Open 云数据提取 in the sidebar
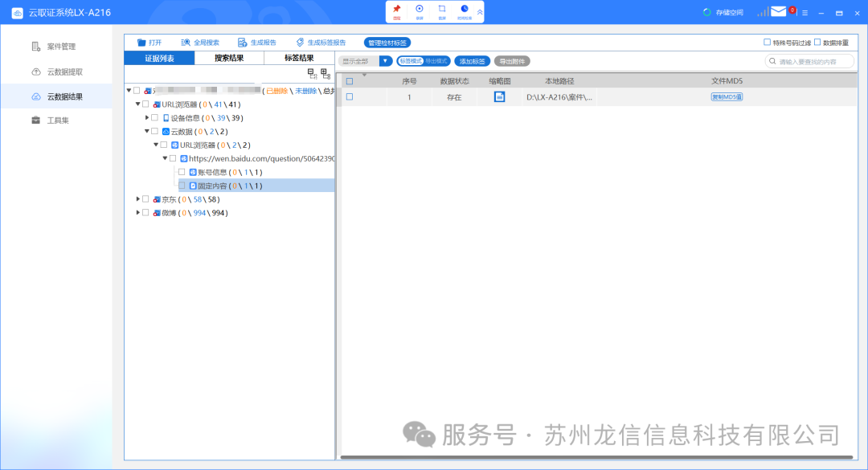The image size is (868, 470). click(64, 72)
